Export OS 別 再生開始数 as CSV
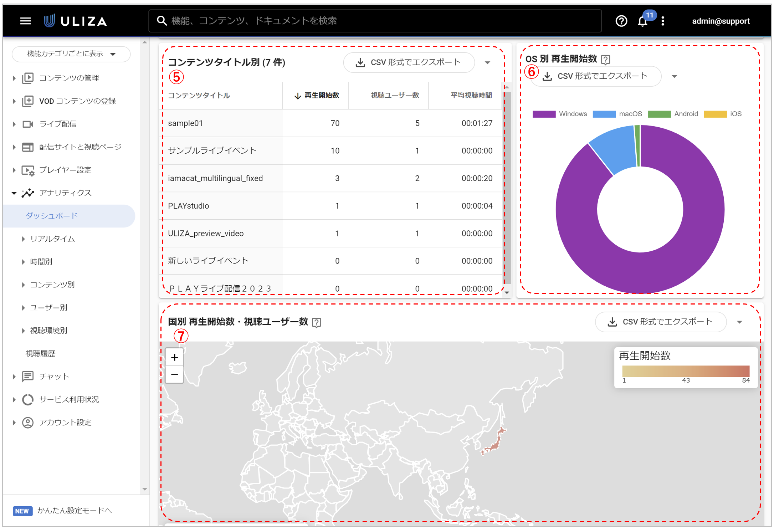Image resolution: width=774 pixels, height=532 pixels. (x=595, y=76)
